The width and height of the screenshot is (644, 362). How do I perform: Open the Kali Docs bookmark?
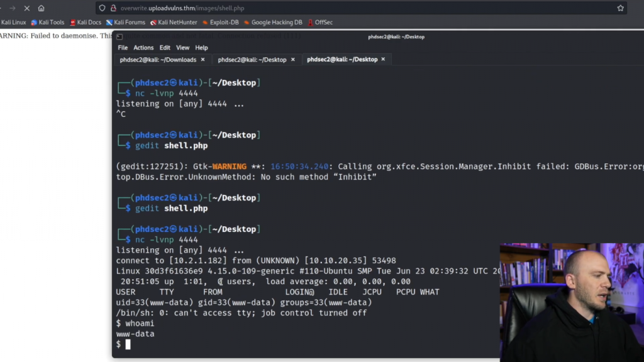(x=86, y=23)
